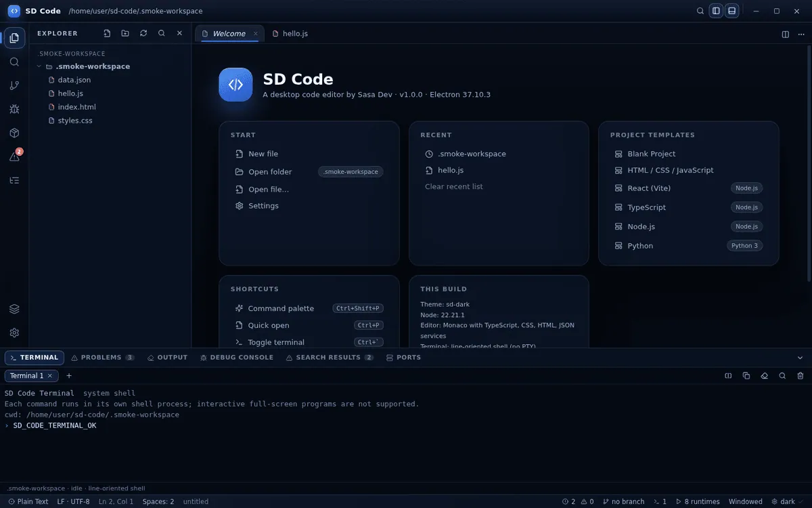This screenshot has width=812, height=508.
Task: Open the outline list icon in activity bar
Action: [x=14, y=180]
